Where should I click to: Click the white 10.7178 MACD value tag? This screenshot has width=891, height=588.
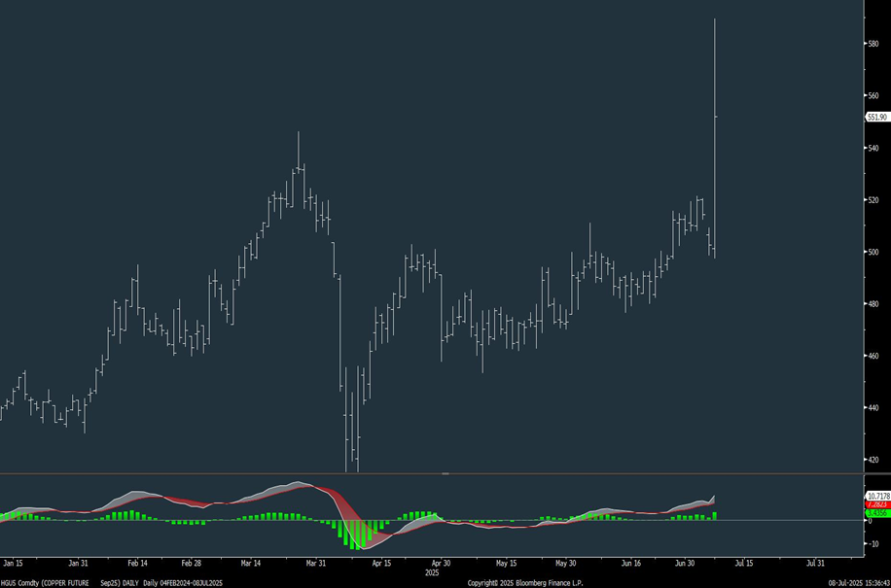(877, 496)
